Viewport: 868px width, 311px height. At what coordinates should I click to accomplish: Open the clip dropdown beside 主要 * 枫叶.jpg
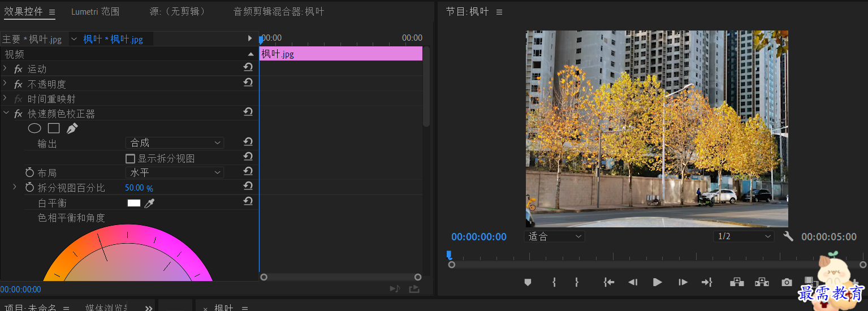[74, 39]
